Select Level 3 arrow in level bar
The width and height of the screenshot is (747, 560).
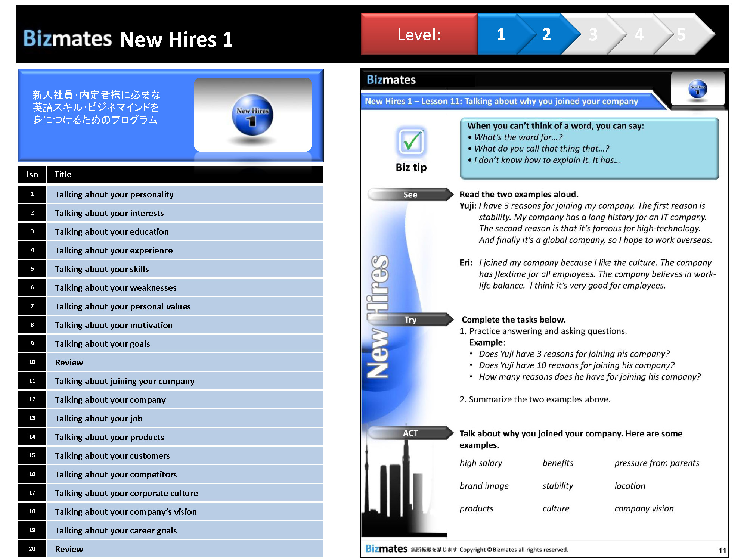pyautogui.click(x=593, y=35)
